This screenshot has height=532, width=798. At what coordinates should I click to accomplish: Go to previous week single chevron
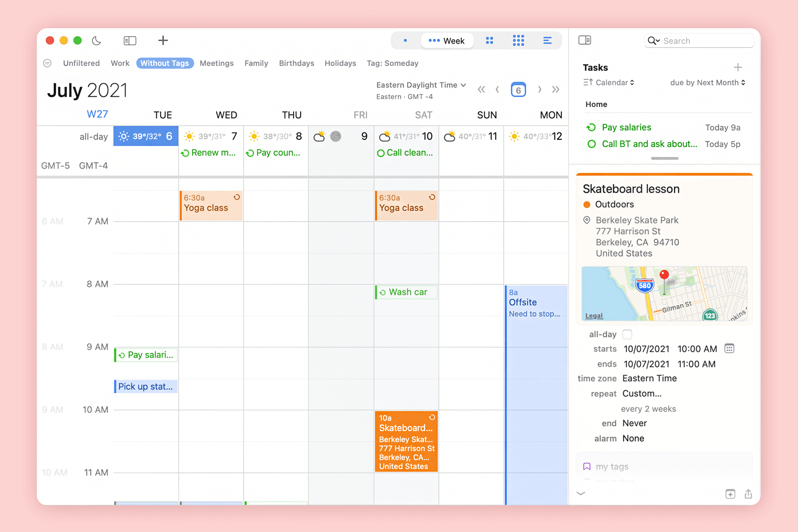[497, 89]
